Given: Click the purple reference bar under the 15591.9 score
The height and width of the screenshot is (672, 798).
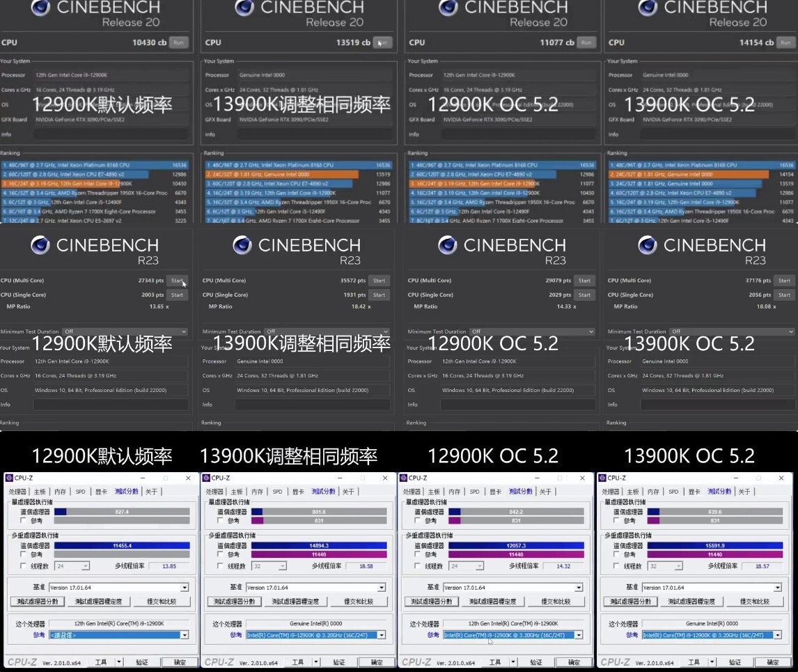Looking at the screenshot, I should coord(714,554).
